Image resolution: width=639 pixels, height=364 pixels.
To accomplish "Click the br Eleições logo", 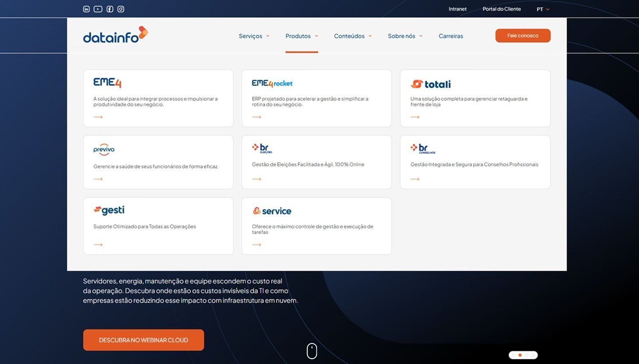I will (x=262, y=148).
